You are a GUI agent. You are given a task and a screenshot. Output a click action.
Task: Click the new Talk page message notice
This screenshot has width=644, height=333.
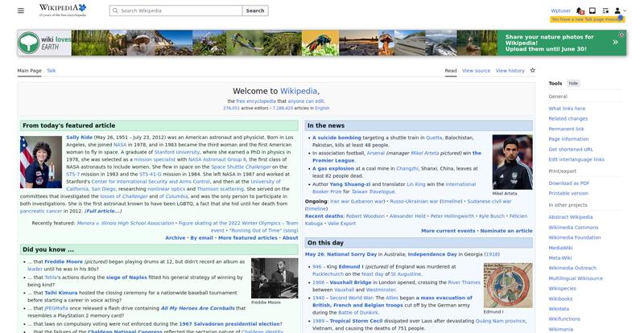click(588, 19)
